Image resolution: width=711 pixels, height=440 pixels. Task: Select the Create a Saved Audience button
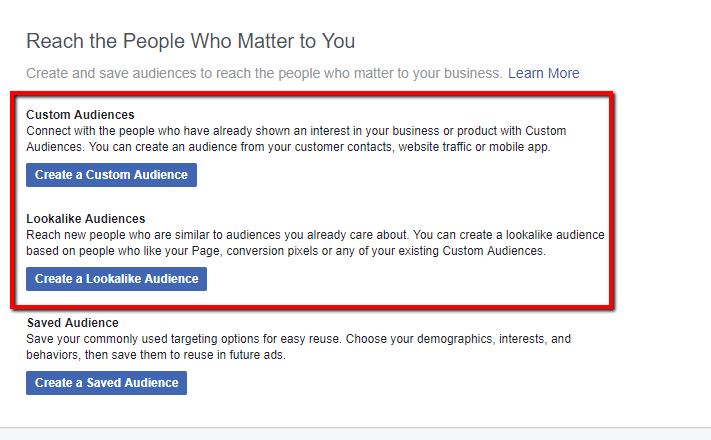pos(106,382)
